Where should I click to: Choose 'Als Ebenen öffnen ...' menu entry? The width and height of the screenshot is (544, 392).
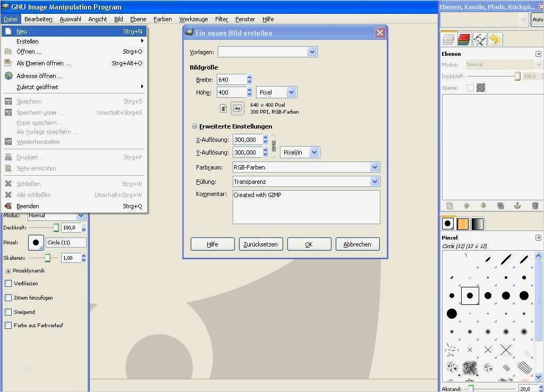[x=43, y=63]
